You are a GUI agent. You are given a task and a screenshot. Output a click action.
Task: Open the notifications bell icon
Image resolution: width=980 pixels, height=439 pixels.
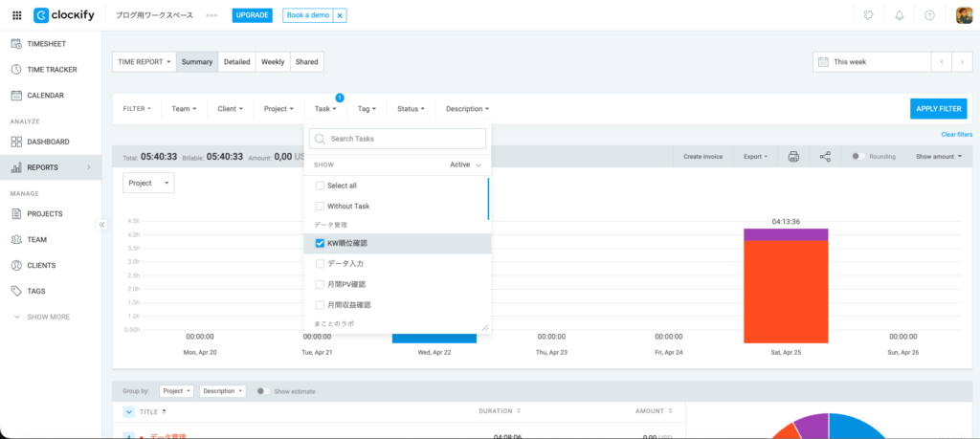point(899,15)
